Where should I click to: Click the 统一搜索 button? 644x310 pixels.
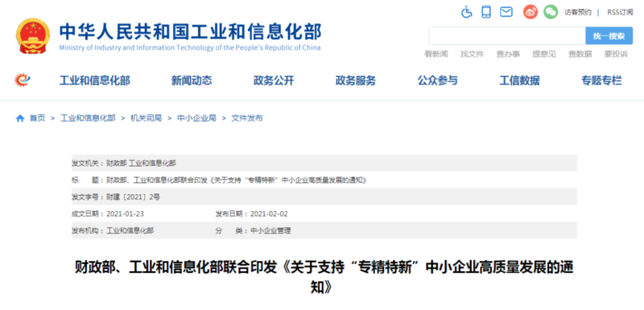tap(609, 35)
